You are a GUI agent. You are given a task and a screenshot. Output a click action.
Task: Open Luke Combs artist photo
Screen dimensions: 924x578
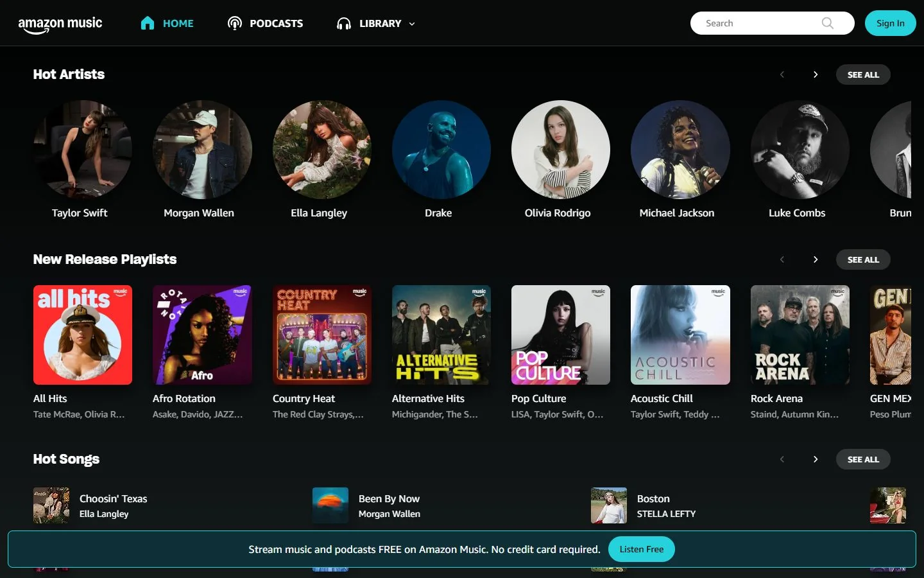coord(800,150)
